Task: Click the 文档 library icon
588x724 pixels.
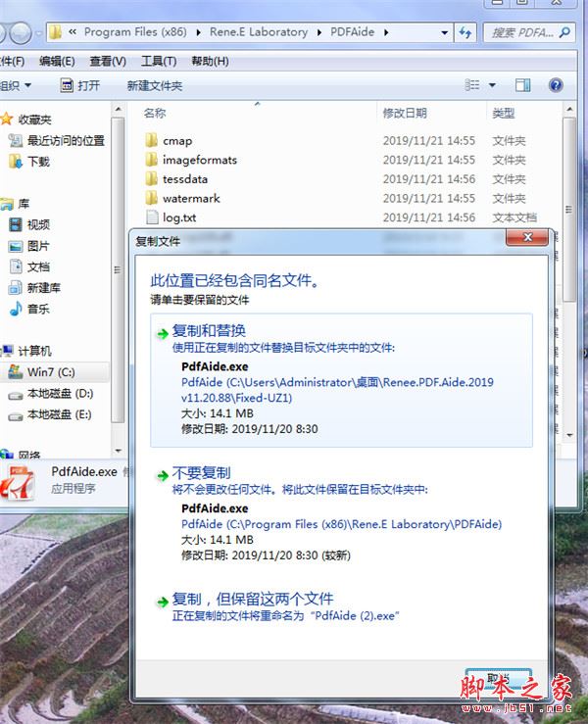Action: click(16, 266)
